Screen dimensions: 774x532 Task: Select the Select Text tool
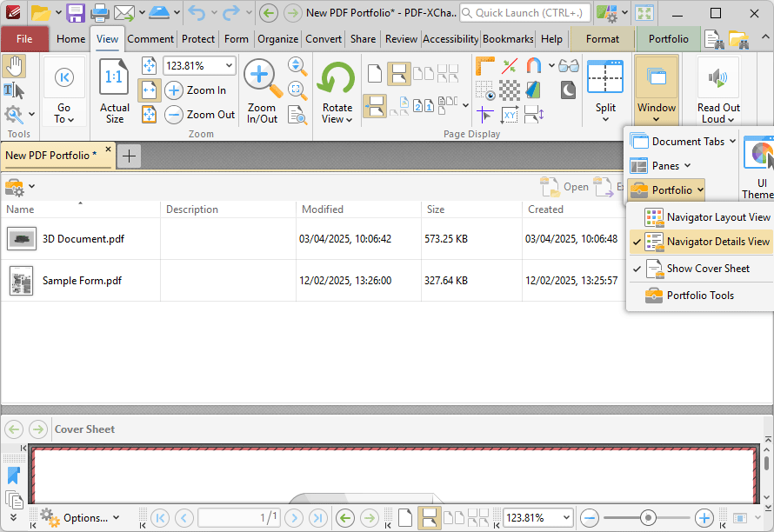point(14,90)
